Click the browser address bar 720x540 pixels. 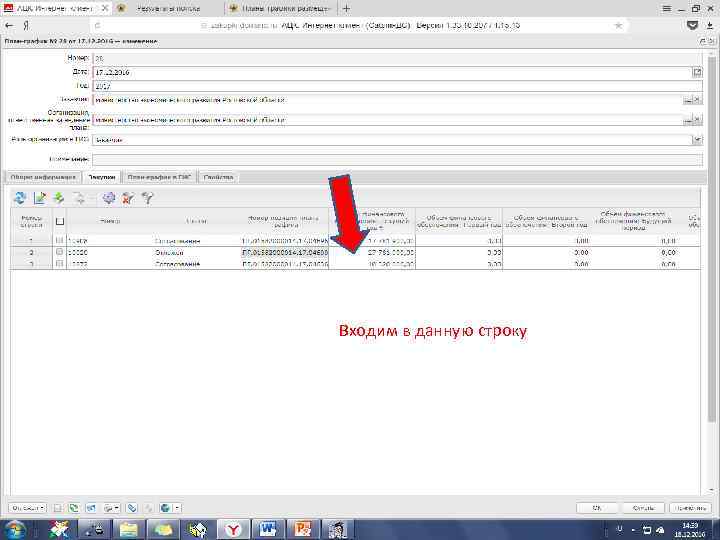360,26
